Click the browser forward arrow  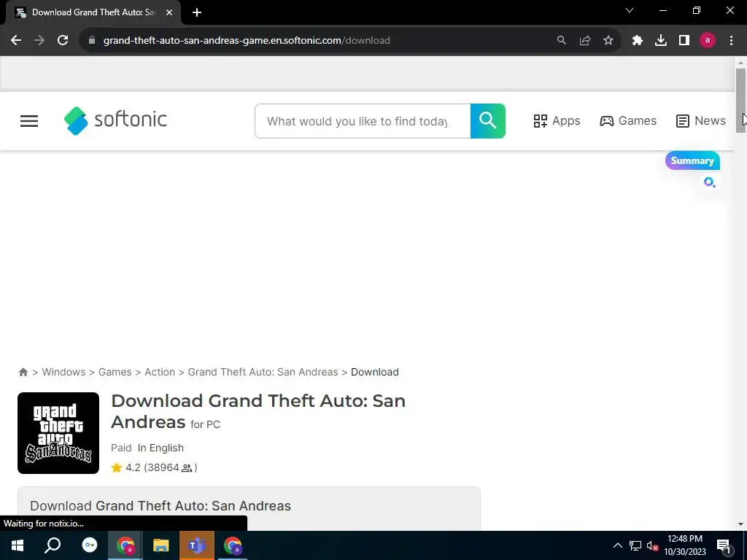(39, 41)
